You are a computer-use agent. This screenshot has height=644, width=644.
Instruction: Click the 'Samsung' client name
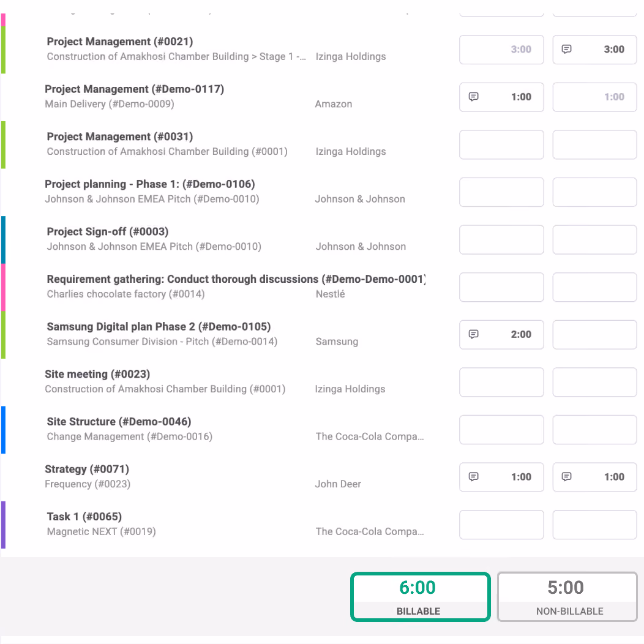337,342
